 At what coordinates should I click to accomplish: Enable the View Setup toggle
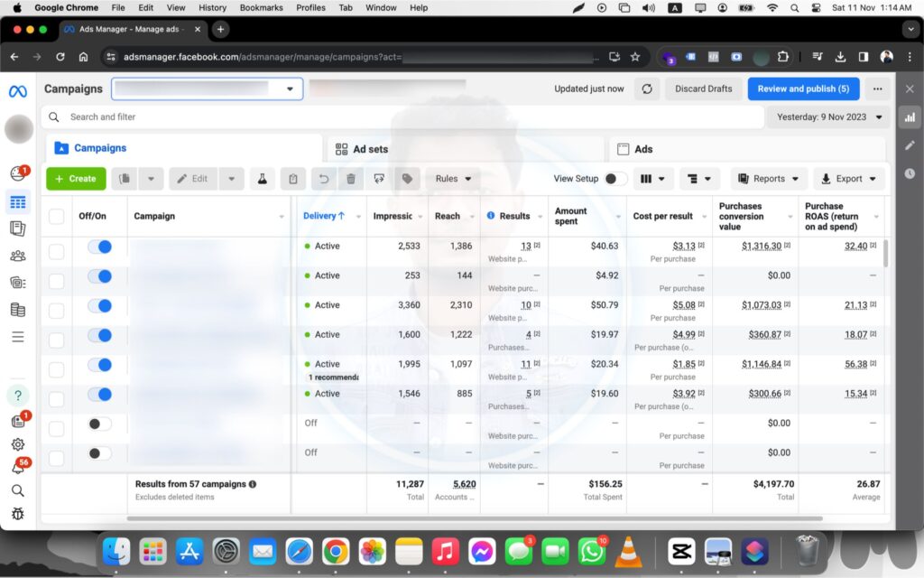click(615, 179)
